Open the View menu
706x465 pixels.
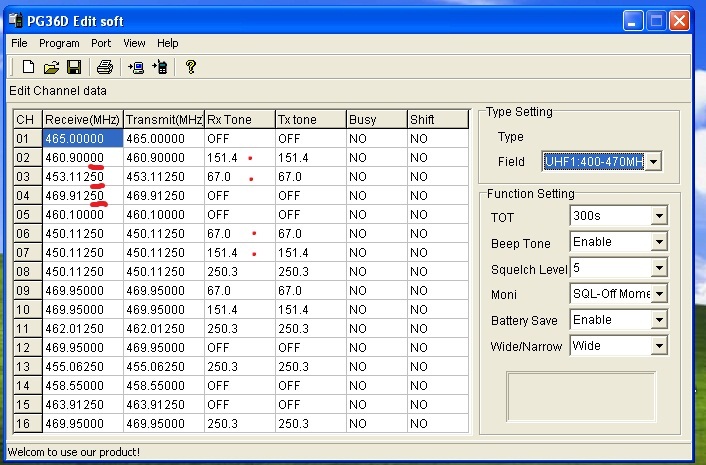134,43
